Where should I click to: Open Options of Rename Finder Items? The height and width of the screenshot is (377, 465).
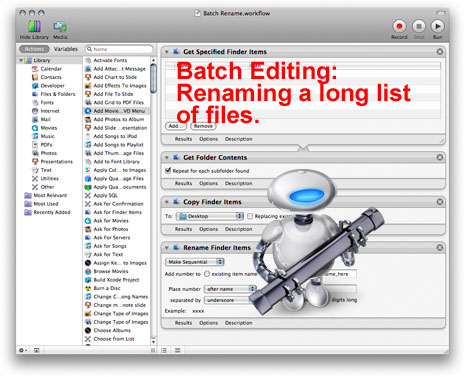(x=208, y=323)
